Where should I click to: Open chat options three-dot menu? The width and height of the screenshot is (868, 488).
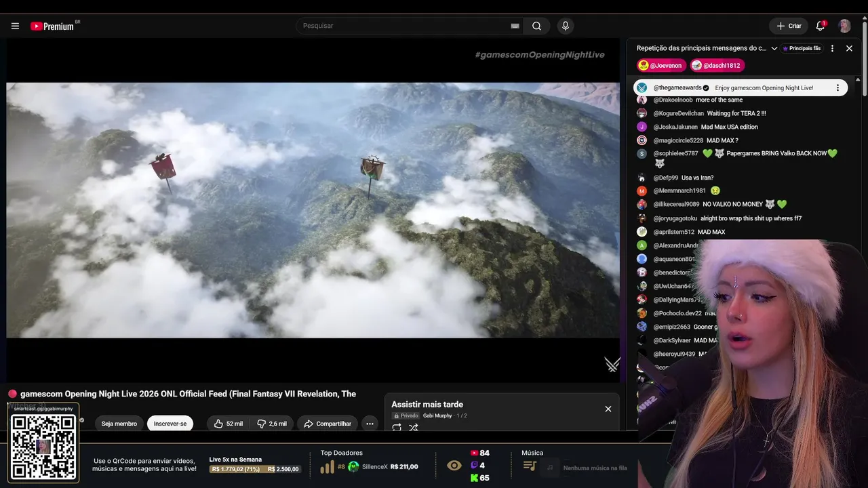(832, 48)
